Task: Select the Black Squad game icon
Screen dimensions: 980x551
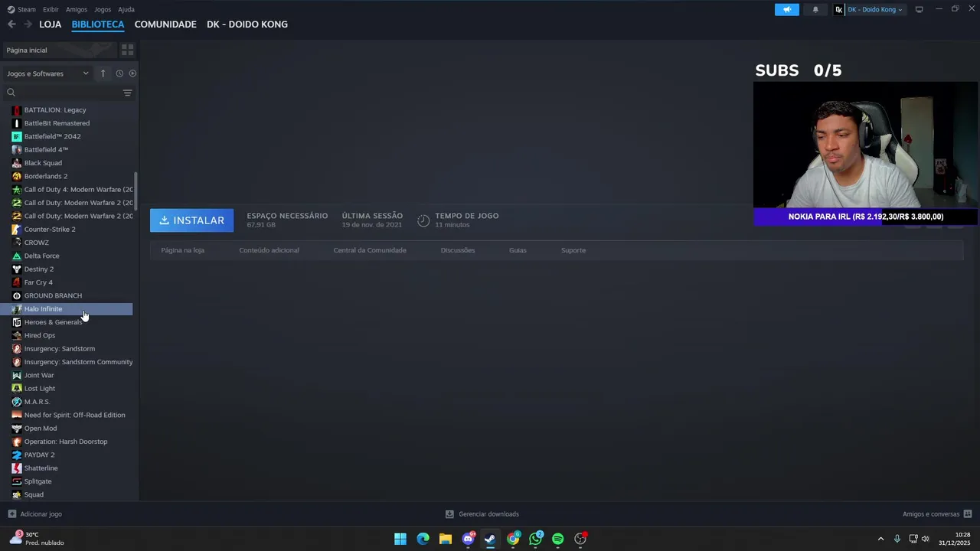Action: pyautogui.click(x=17, y=163)
